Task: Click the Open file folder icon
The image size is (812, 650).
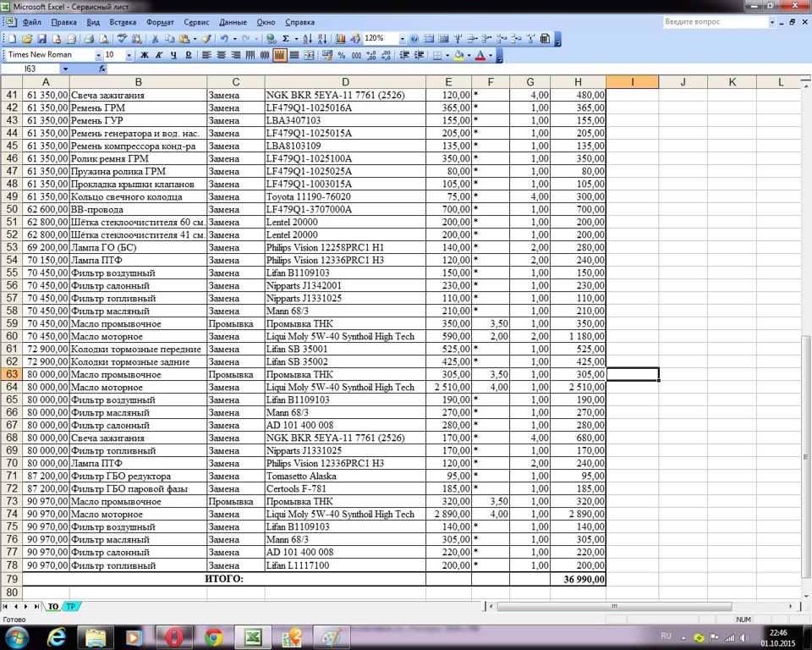Action: pyautogui.click(x=27, y=39)
